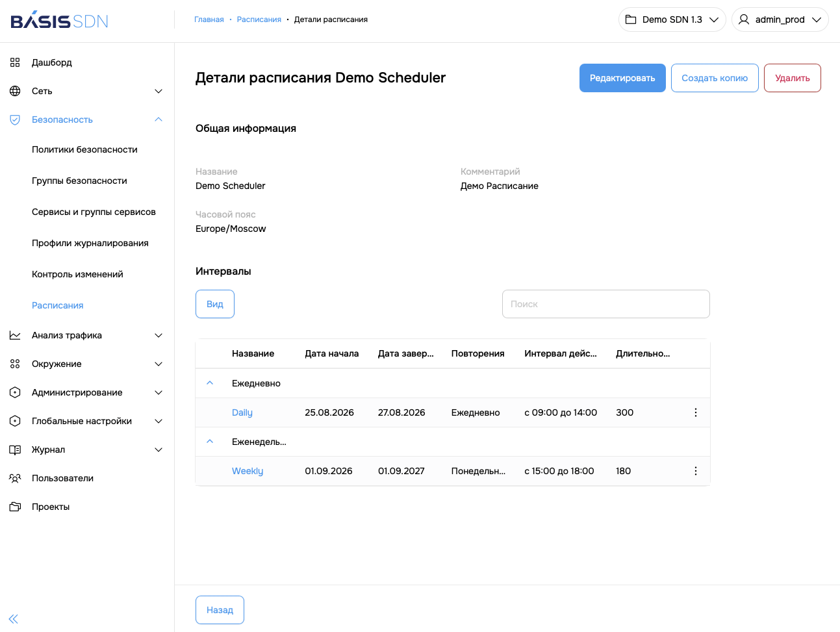The image size is (840, 632).
Task: Click the Basis SDN logo
Action: pos(59,20)
